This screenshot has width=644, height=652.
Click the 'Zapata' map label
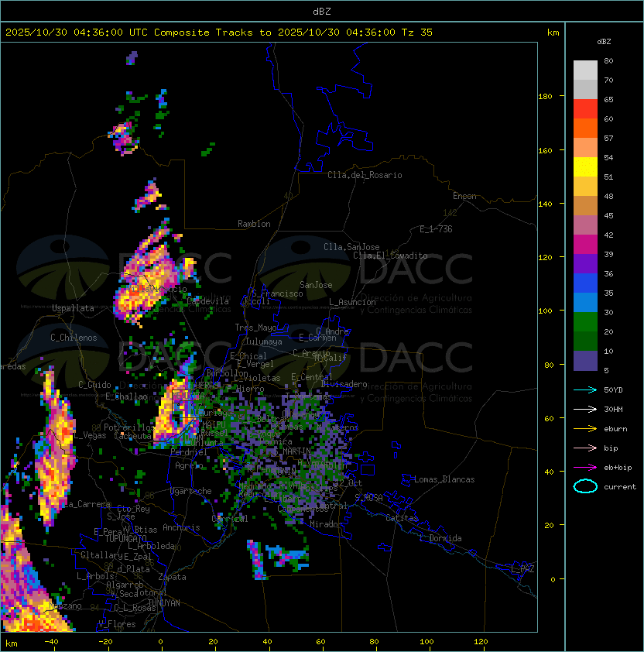tap(172, 577)
